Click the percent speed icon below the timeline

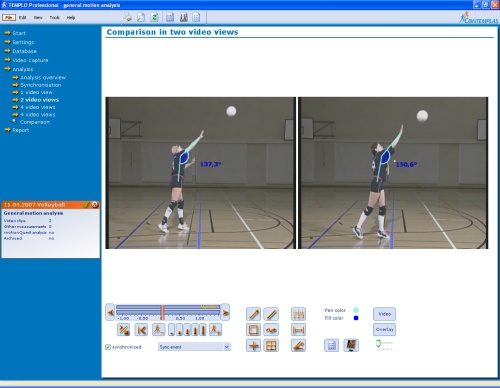(124, 330)
